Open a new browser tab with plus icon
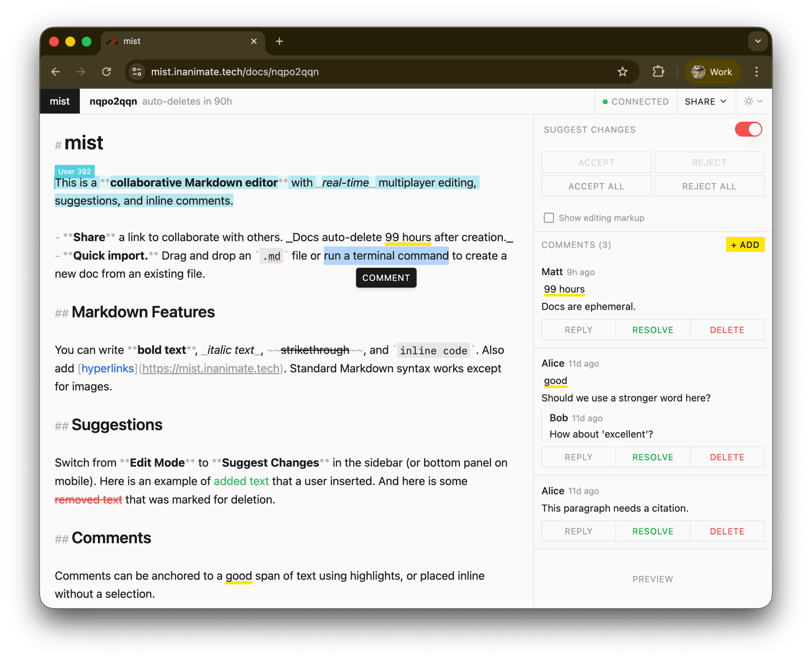This screenshot has height=661, width=812. tap(279, 42)
